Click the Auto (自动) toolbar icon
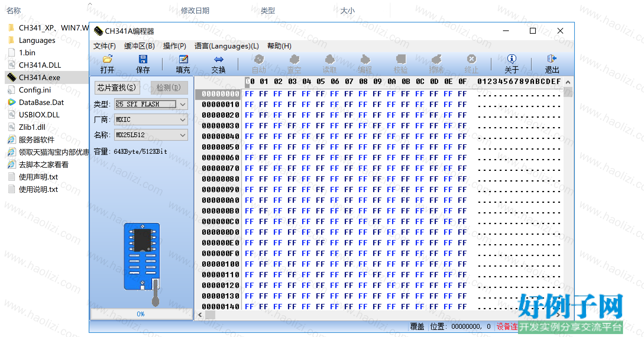Image resolution: width=644 pixels, height=337 pixels. [259, 59]
